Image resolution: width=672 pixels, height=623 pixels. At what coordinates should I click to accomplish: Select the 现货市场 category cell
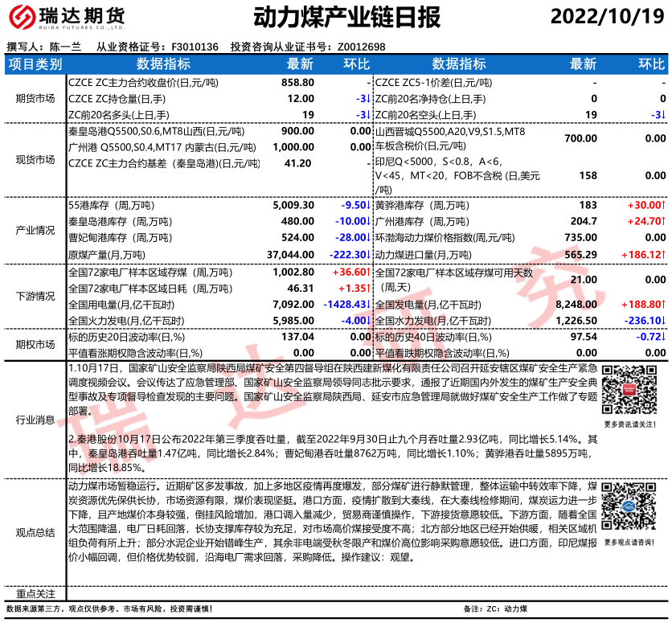coord(35,159)
